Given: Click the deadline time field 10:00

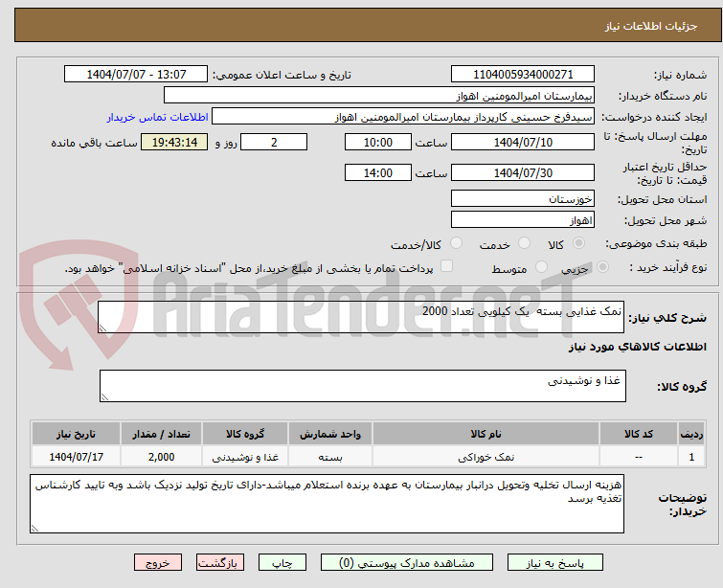Looking at the screenshot, I should click(x=377, y=142).
